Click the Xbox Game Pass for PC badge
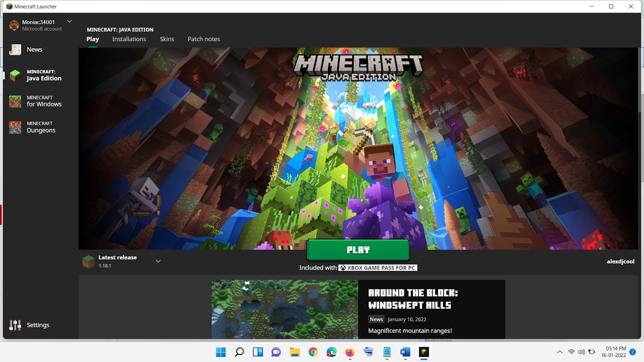The height and width of the screenshot is (362, 644). [378, 268]
